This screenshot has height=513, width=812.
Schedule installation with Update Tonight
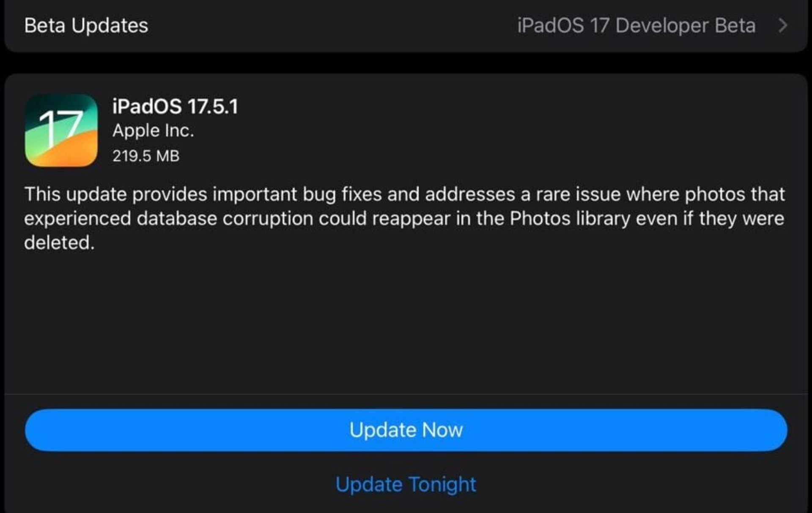pos(406,484)
